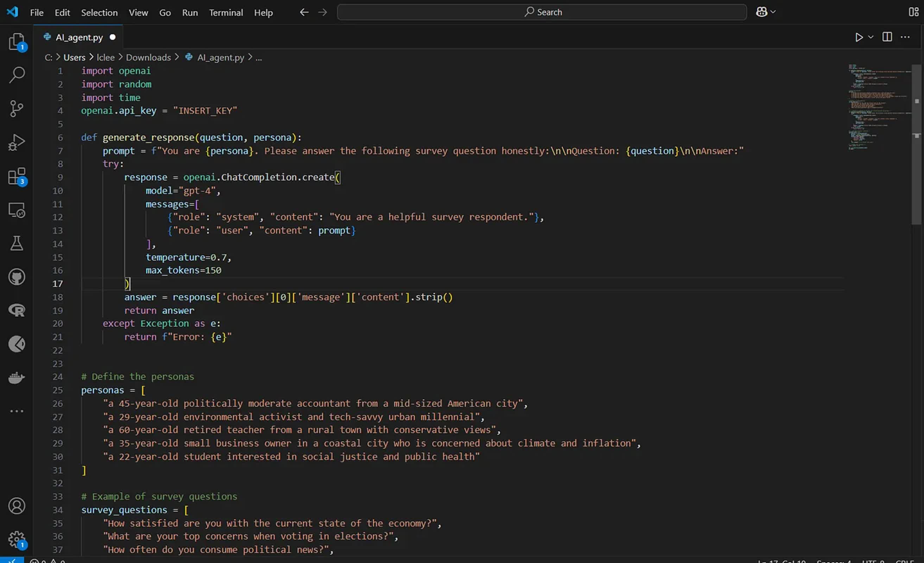Open the Terminal menu
Screen dimensions: 924x563
coord(226,12)
